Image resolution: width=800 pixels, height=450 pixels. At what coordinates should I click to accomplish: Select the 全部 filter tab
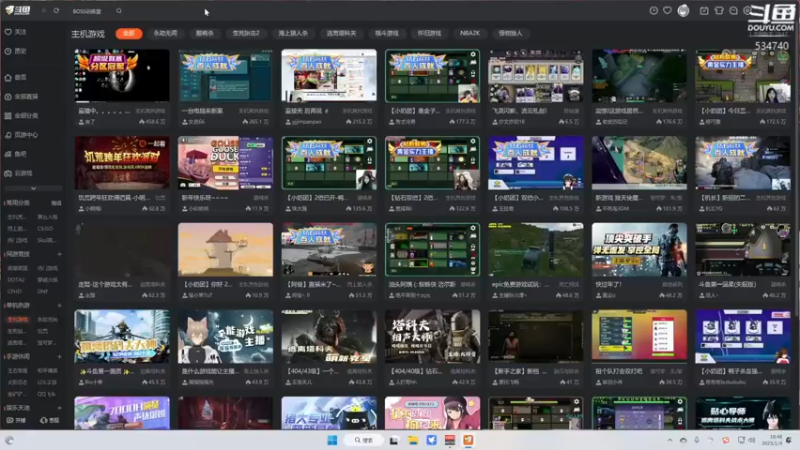[x=129, y=33]
